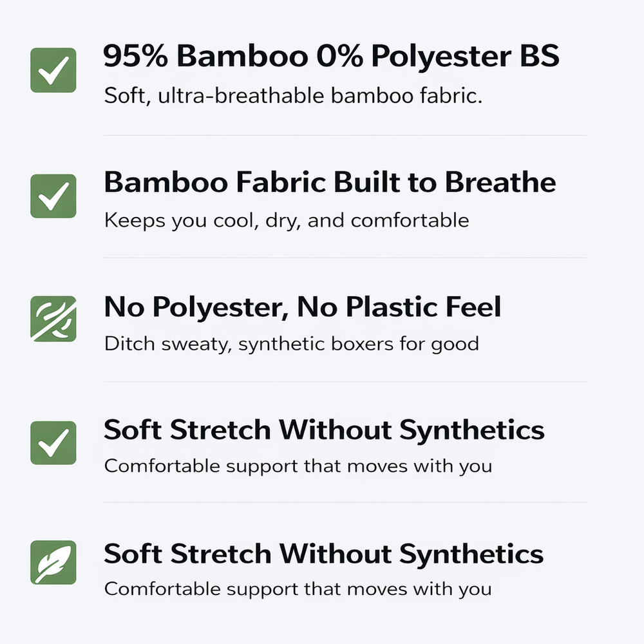Toggle the checkmark next to Bamboo Fabric Built to Breathe

[53, 194]
